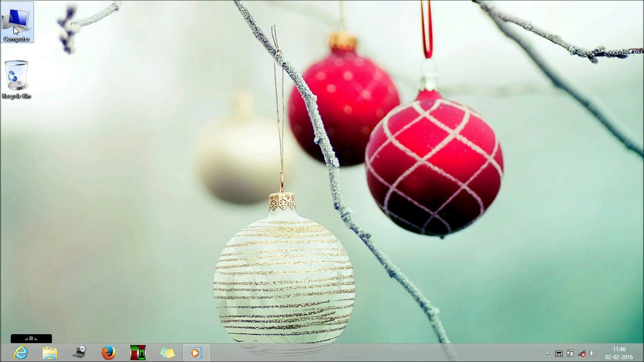The image size is (644, 362).
Task: Open the battery power tray icon
Action: [570, 353]
